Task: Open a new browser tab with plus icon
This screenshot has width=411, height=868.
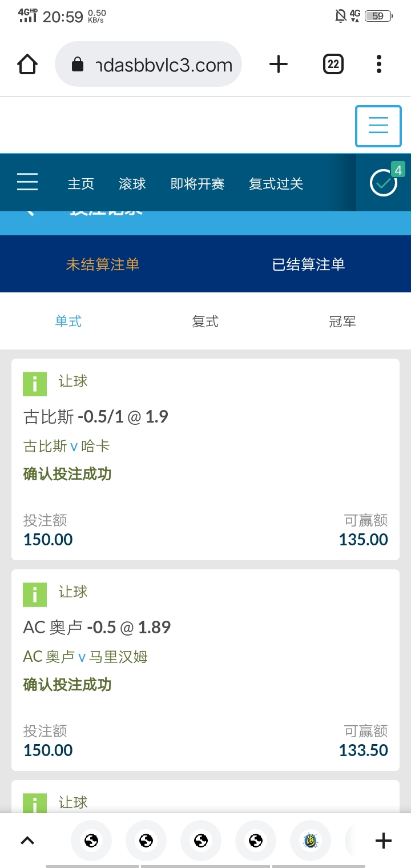Action: coord(278,64)
